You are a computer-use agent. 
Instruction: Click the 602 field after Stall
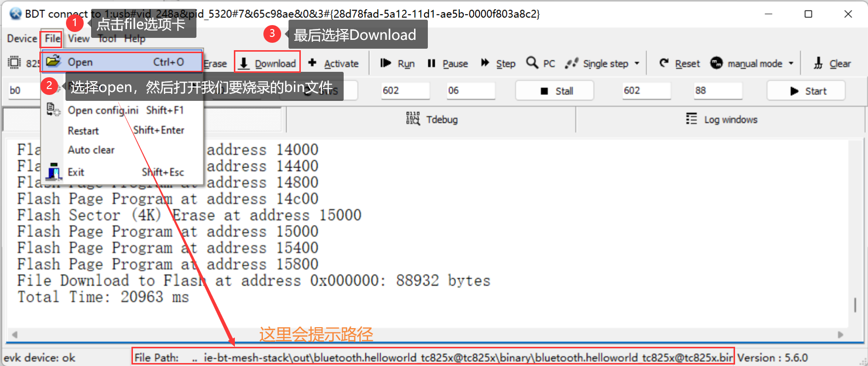(646, 91)
